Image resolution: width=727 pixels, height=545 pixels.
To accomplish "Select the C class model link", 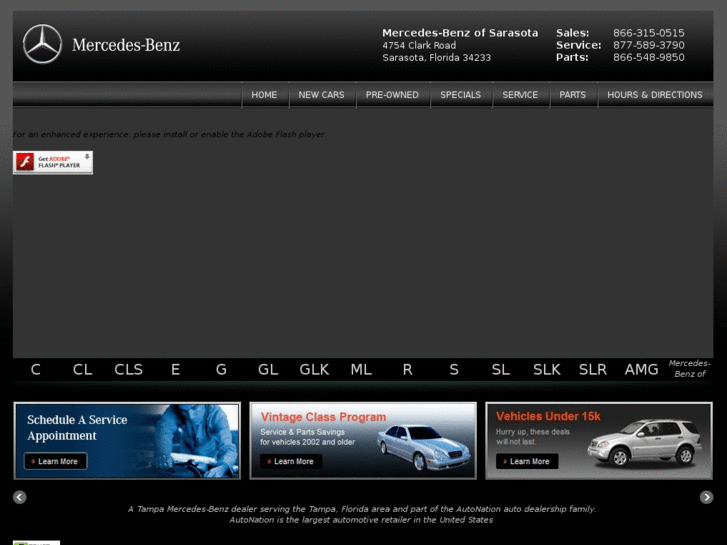I will coord(36,370).
